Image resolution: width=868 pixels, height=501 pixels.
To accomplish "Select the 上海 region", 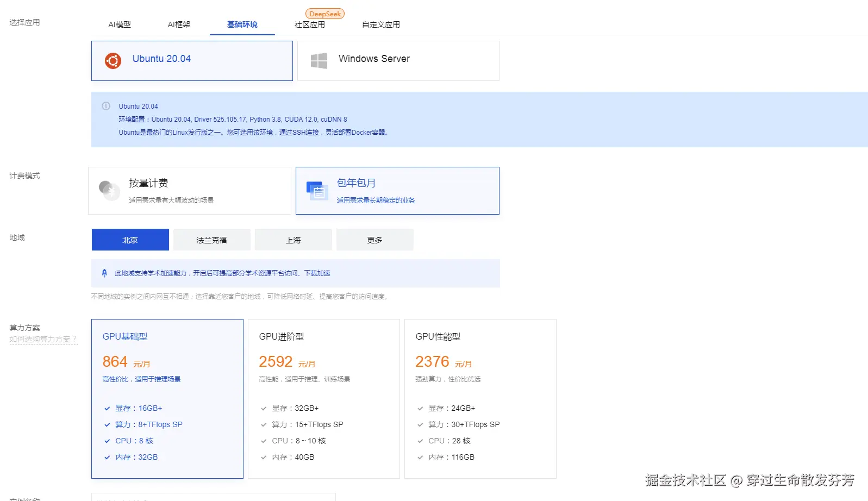I will (x=294, y=240).
